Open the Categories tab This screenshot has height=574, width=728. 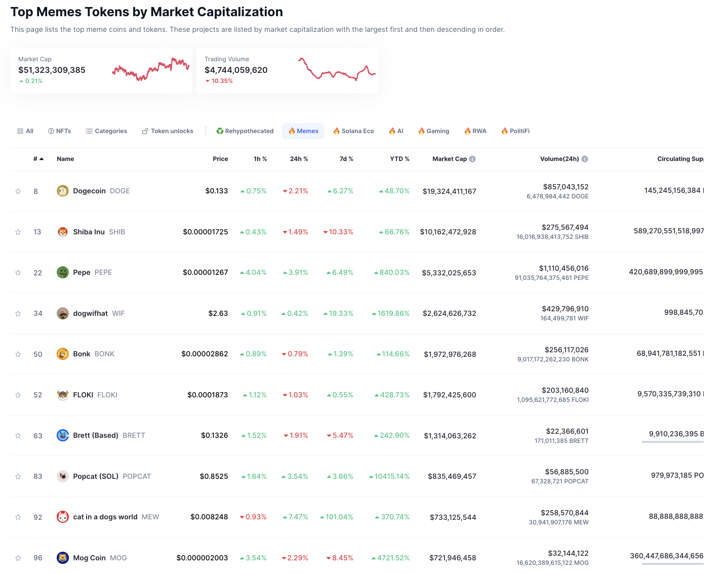coord(106,131)
